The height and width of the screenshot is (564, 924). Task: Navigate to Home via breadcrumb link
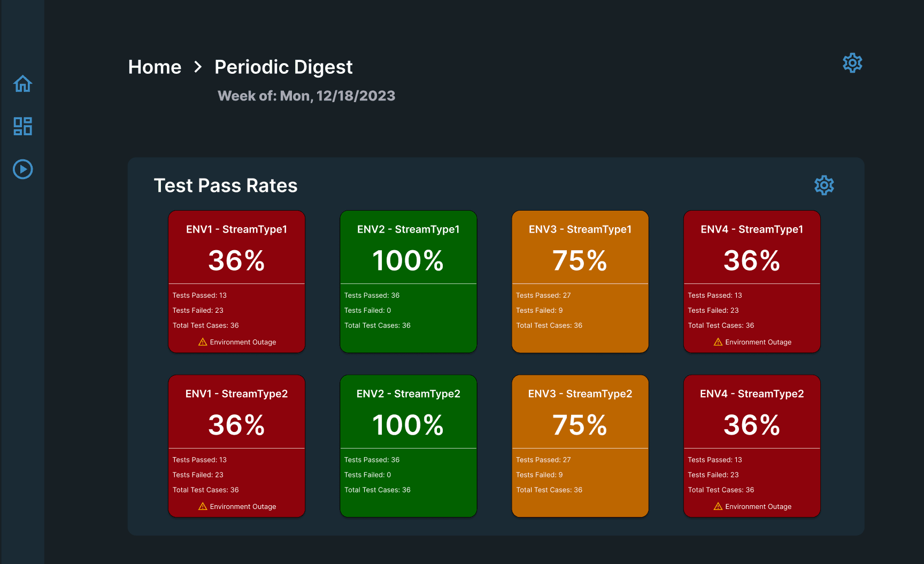155,66
